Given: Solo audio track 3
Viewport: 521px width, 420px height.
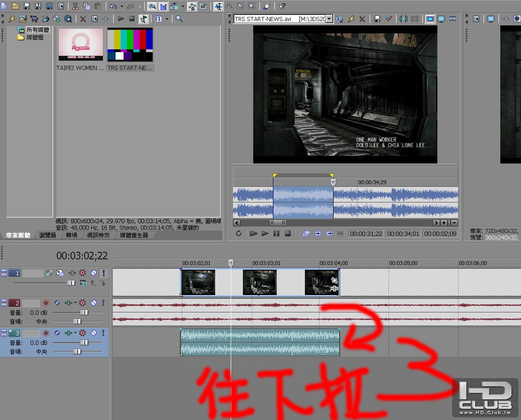Looking at the screenshot, I should 103,333.
